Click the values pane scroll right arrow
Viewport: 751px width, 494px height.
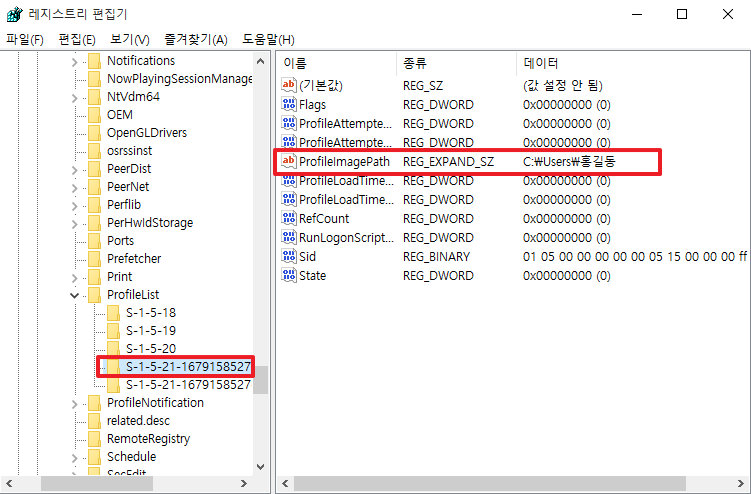click(741, 483)
